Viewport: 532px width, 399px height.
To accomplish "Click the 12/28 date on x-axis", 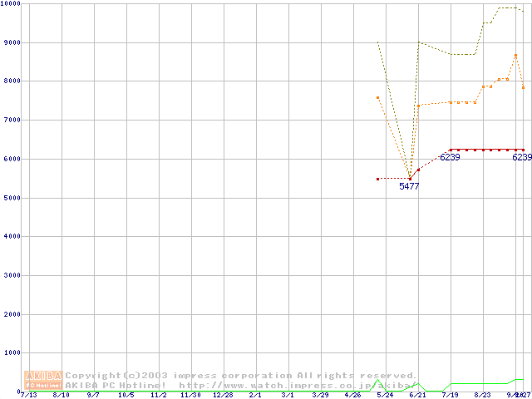I will click(x=223, y=396).
